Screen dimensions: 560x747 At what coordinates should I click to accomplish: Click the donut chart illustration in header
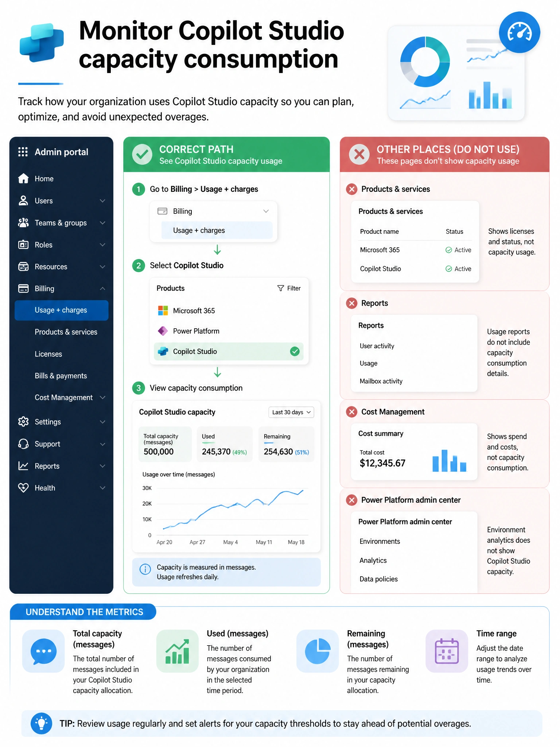click(425, 62)
